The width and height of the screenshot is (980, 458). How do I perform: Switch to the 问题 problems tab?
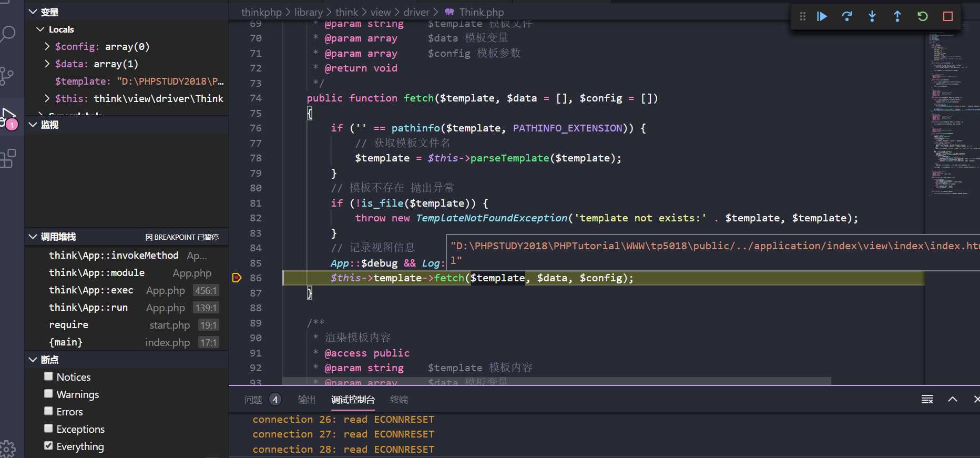tap(253, 400)
